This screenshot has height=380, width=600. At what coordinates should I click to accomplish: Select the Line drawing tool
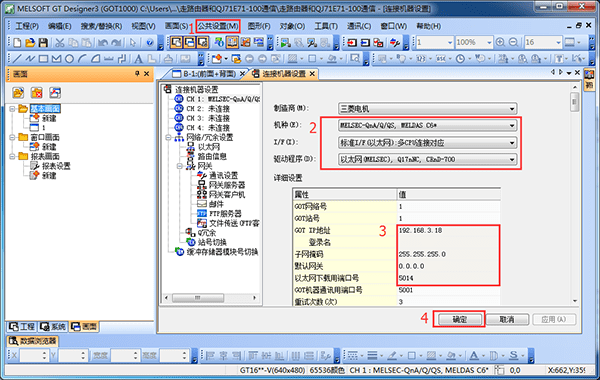(17, 59)
